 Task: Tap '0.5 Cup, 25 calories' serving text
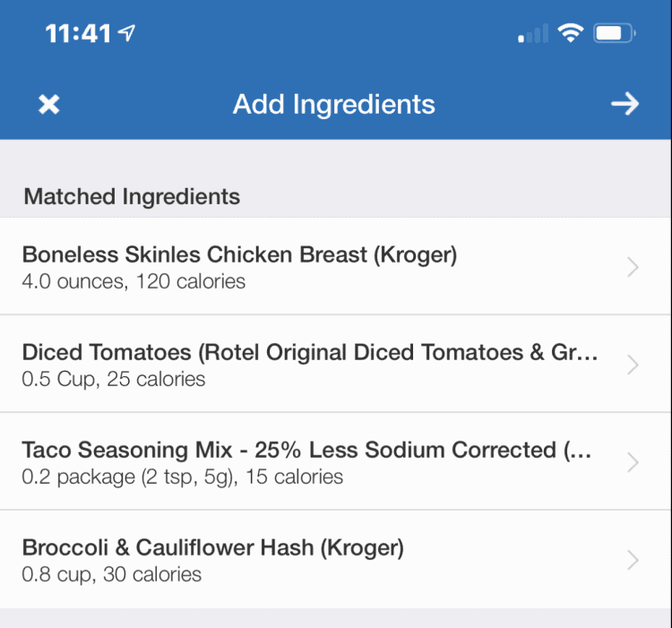point(114,379)
